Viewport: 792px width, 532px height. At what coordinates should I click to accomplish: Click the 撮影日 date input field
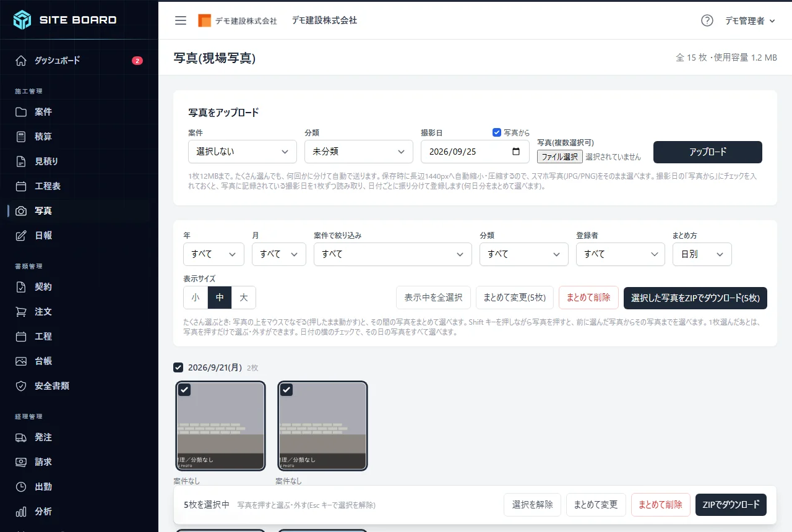tap(475, 152)
